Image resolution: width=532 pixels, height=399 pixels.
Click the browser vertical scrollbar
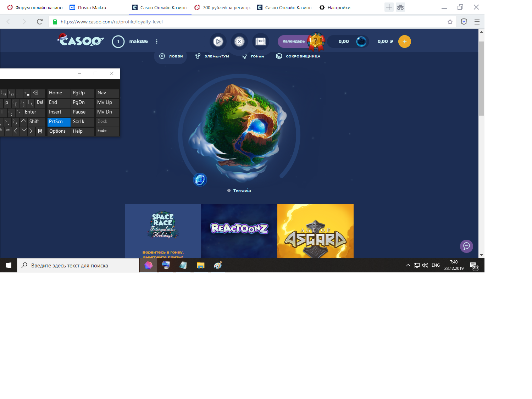481,78
